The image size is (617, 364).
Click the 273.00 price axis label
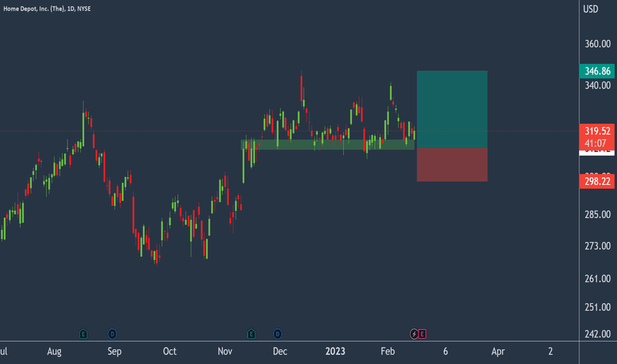pos(598,246)
